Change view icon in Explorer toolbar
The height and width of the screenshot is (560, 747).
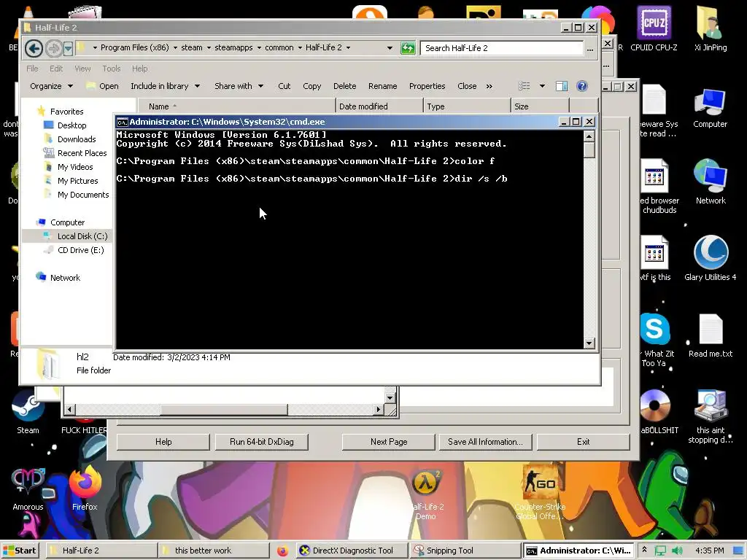(x=525, y=86)
